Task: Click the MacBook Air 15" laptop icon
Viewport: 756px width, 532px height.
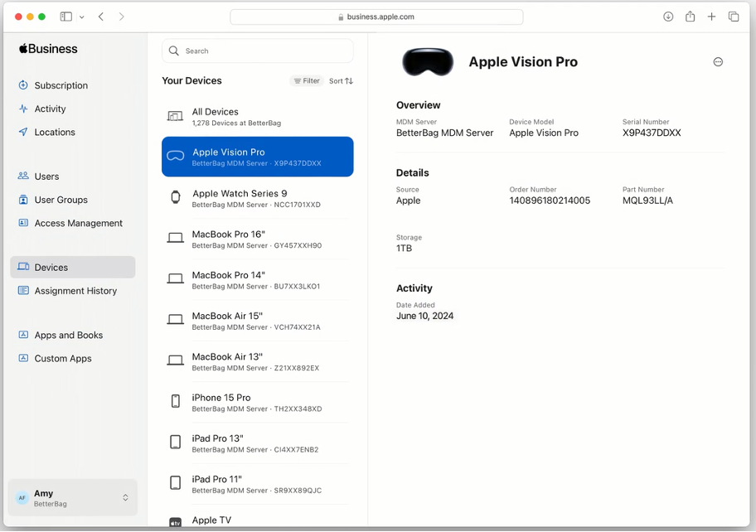Action: [x=176, y=320]
